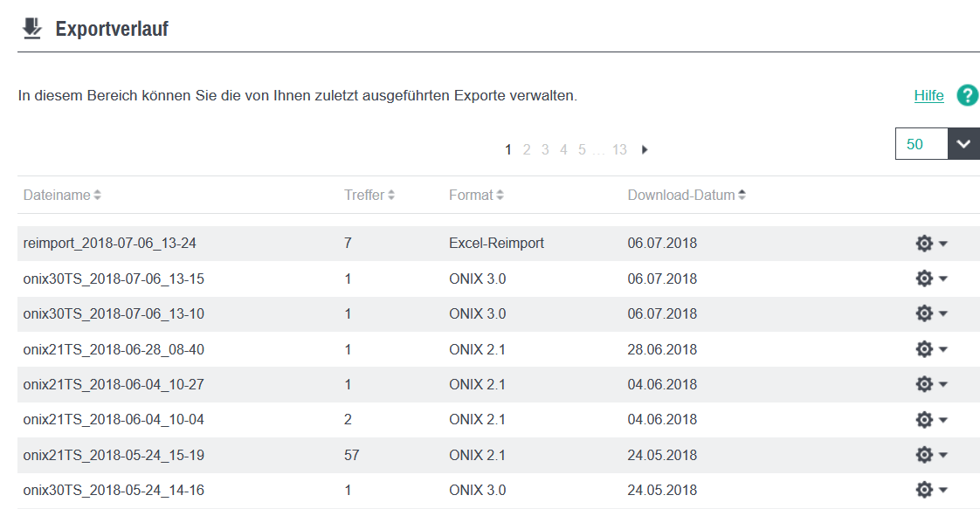The height and width of the screenshot is (509, 980).
Task: Open gear menu for onix30TS_2018-05-24_14-16
Action: [930, 491]
